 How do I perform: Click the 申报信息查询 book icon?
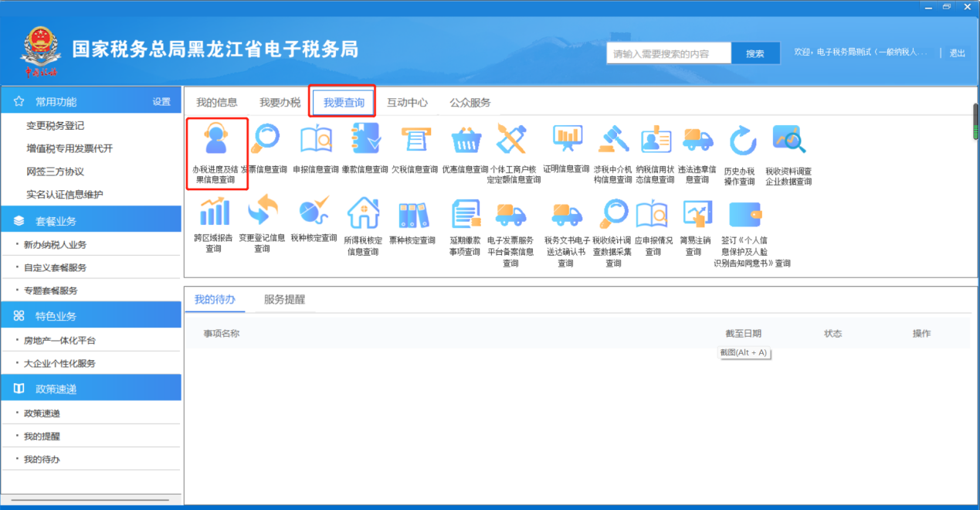pos(316,139)
